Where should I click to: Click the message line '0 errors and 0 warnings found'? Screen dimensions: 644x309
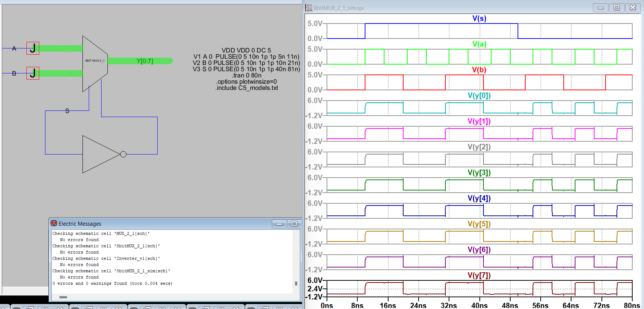tap(112, 283)
